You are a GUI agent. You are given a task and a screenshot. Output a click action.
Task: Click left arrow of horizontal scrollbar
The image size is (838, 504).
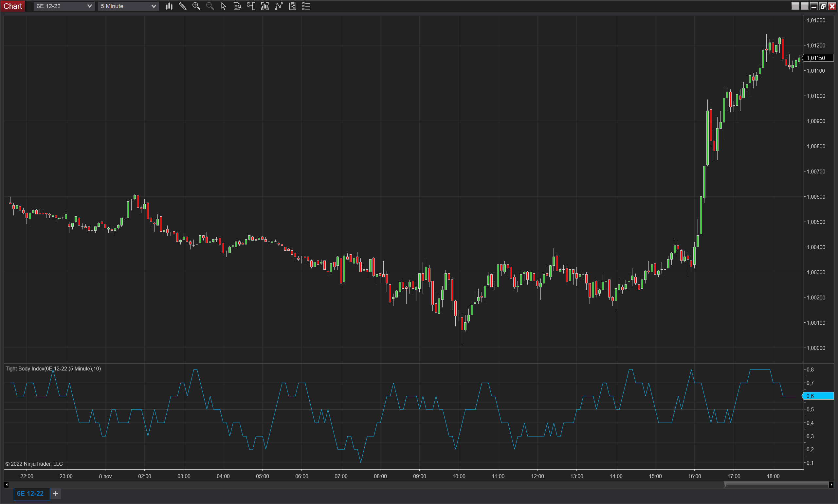(x=6, y=485)
